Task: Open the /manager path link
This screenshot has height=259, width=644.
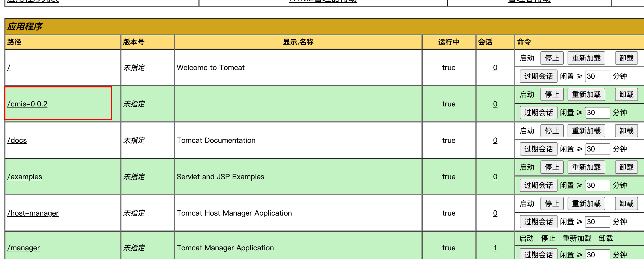Action: coord(24,248)
